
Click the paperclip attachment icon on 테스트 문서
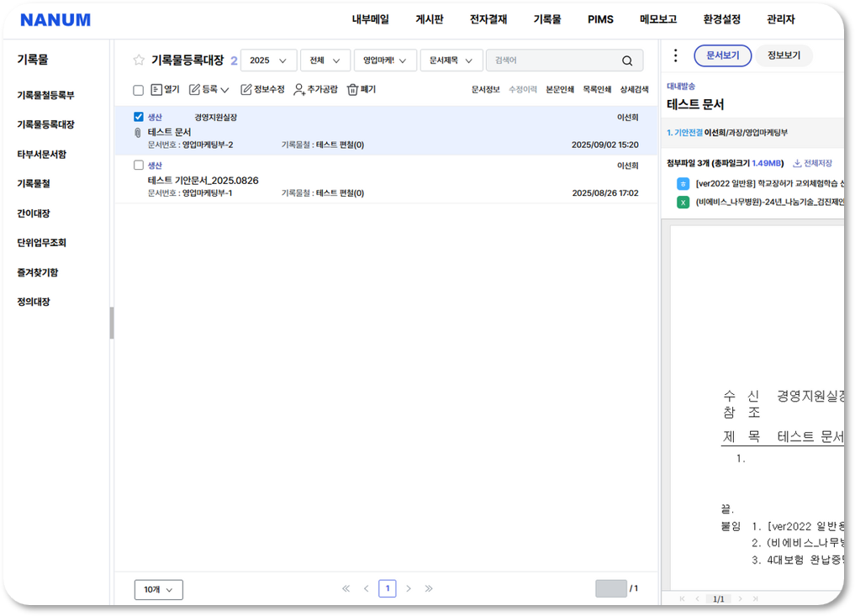[x=138, y=133]
